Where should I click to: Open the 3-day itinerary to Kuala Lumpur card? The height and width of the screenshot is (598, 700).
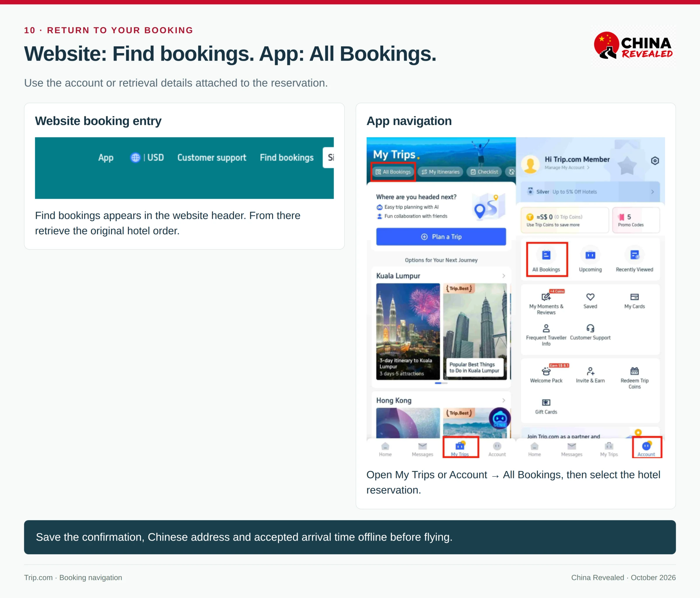pos(408,331)
